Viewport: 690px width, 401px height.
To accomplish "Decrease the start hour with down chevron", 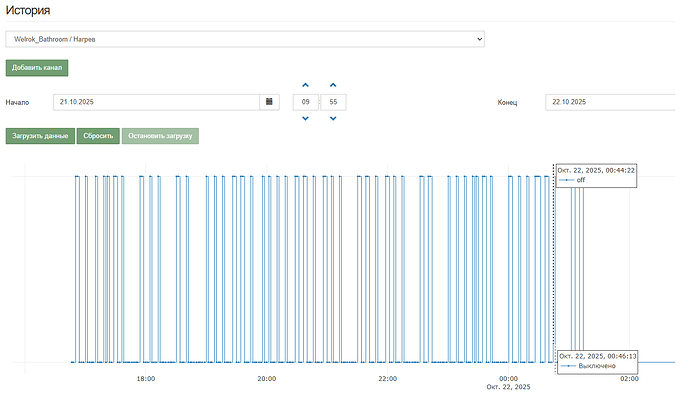I will (x=306, y=119).
